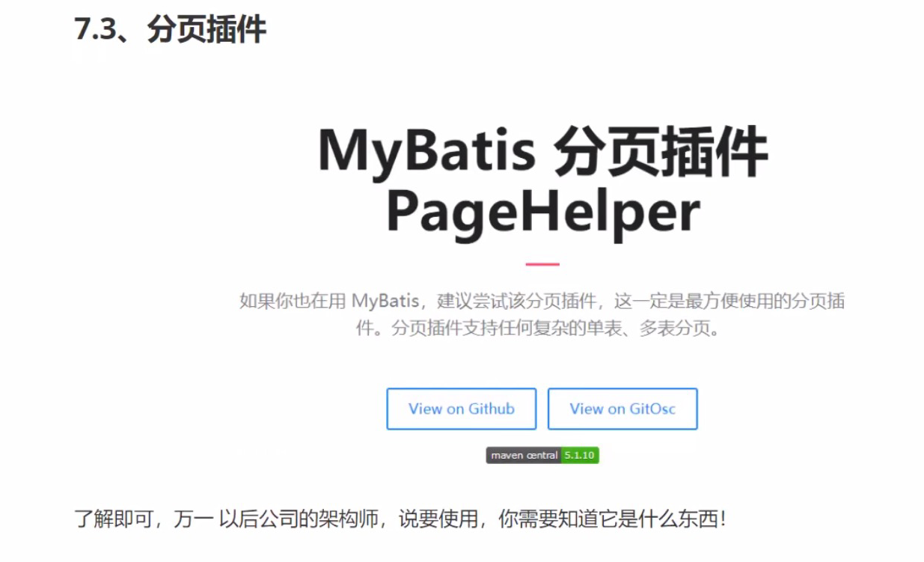Open the View on GitOsc button

pos(622,409)
